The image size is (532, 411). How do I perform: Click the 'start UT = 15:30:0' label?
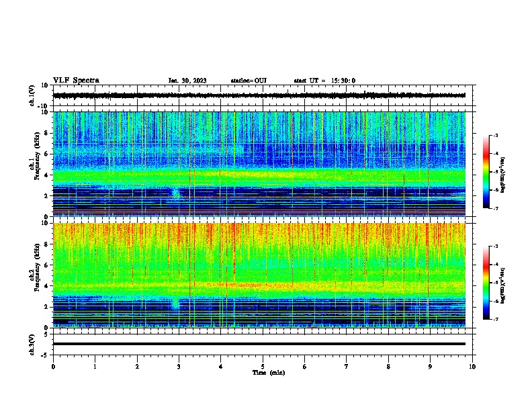(x=324, y=81)
